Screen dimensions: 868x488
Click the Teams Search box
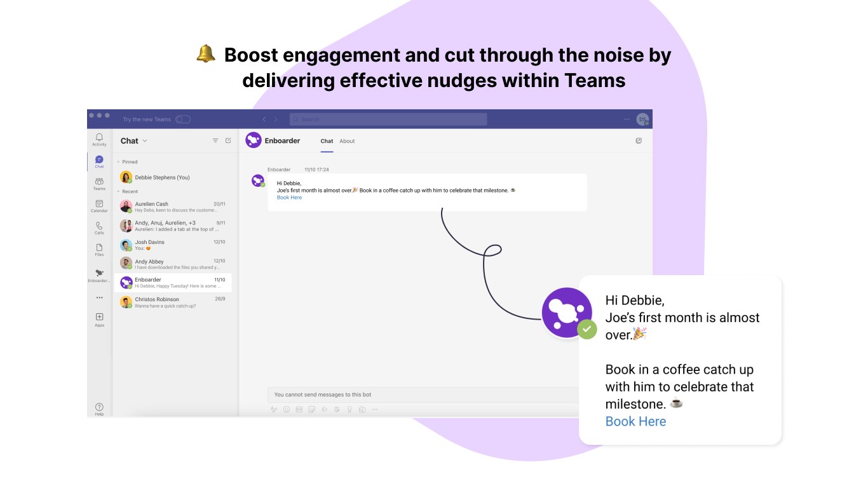tap(388, 119)
